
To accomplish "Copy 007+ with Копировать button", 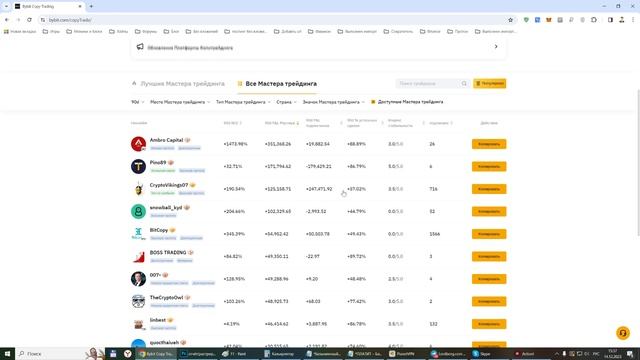I will click(x=489, y=279).
